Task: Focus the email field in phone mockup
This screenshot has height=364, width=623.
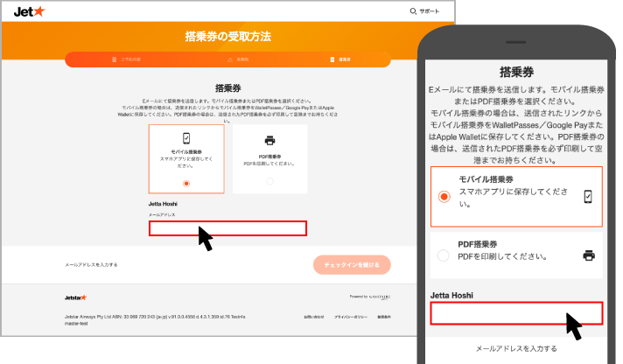Action: pyautogui.click(x=516, y=314)
